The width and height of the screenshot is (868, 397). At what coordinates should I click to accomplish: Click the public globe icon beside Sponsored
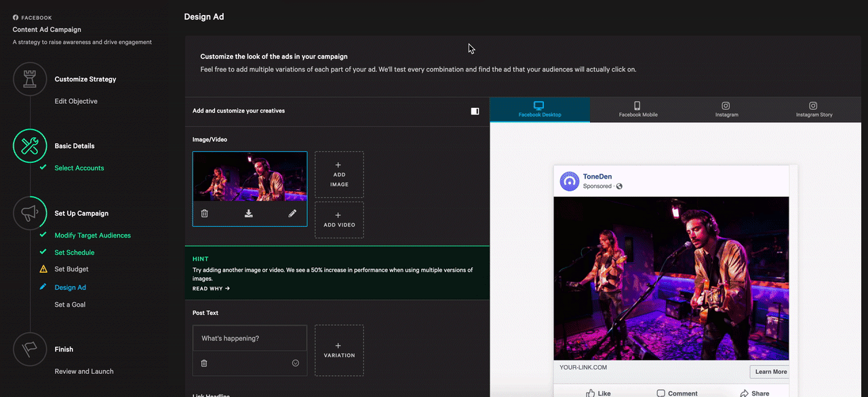tap(619, 186)
